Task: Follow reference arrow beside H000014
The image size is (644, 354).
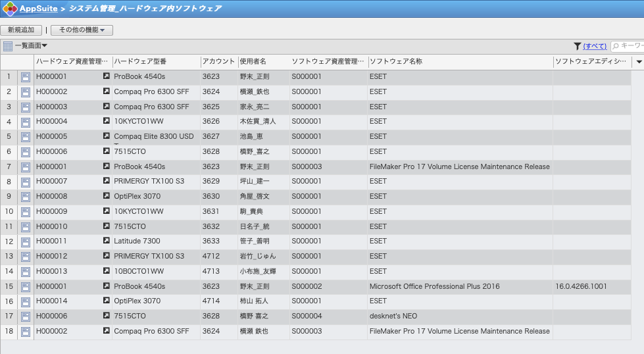Action: pyautogui.click(x=107, y=301)
